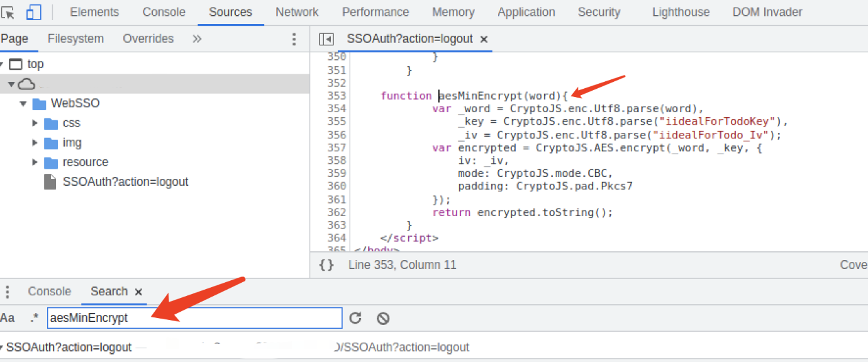Toggle the navigator sidebar hide button

pos(326,39)
